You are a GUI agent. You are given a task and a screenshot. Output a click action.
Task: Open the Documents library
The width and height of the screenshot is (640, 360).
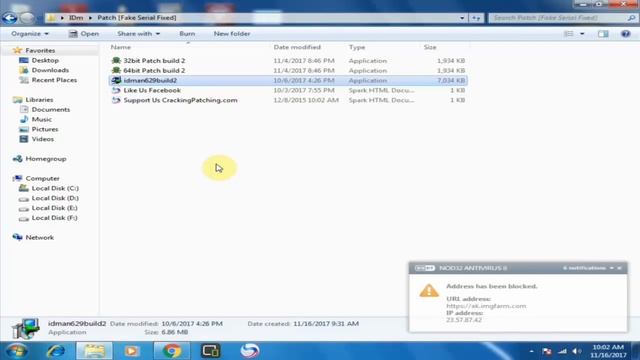click(51, 109)
